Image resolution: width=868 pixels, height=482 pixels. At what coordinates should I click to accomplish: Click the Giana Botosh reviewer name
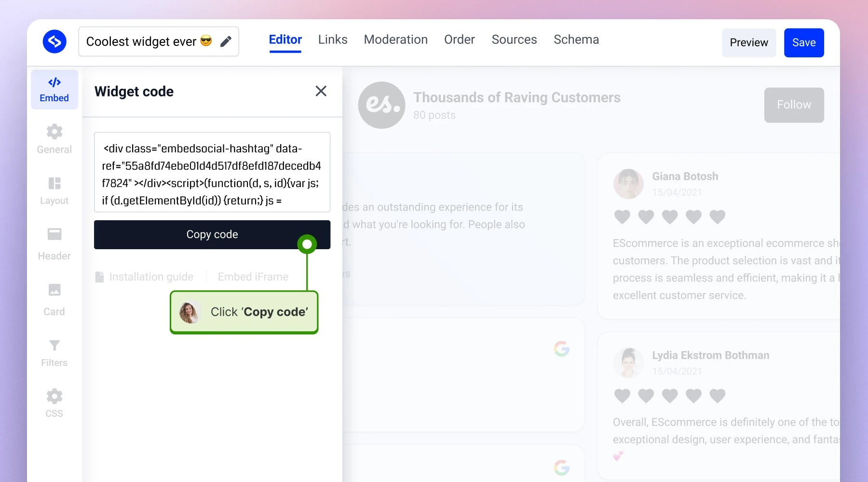pyautogui.click(x=685, y=176)
